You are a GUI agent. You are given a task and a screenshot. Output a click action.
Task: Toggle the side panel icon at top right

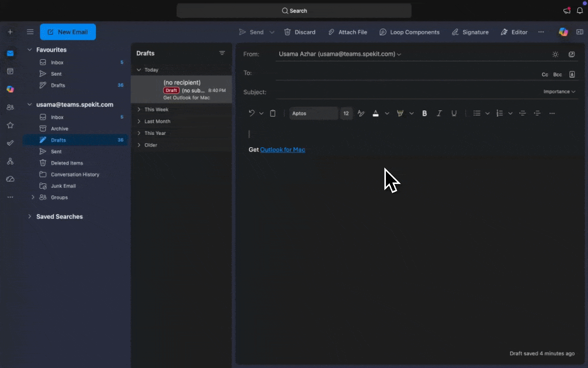580,32
